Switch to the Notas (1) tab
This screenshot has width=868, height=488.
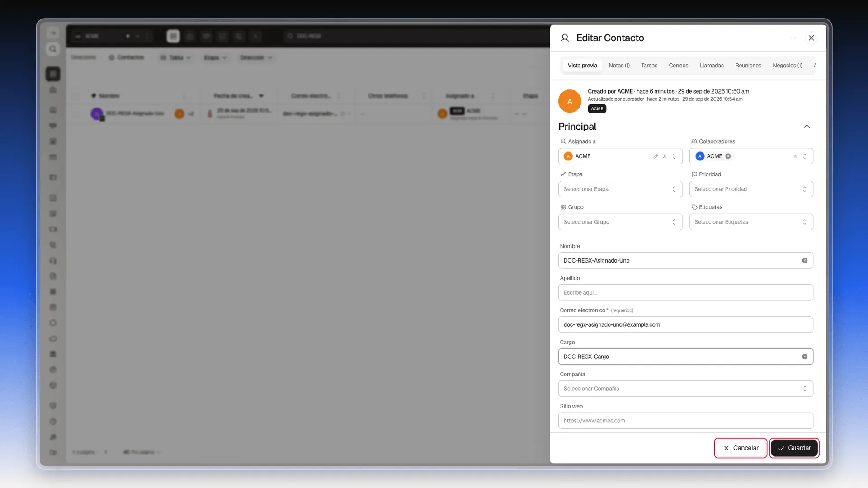click(x=619, y=66)
